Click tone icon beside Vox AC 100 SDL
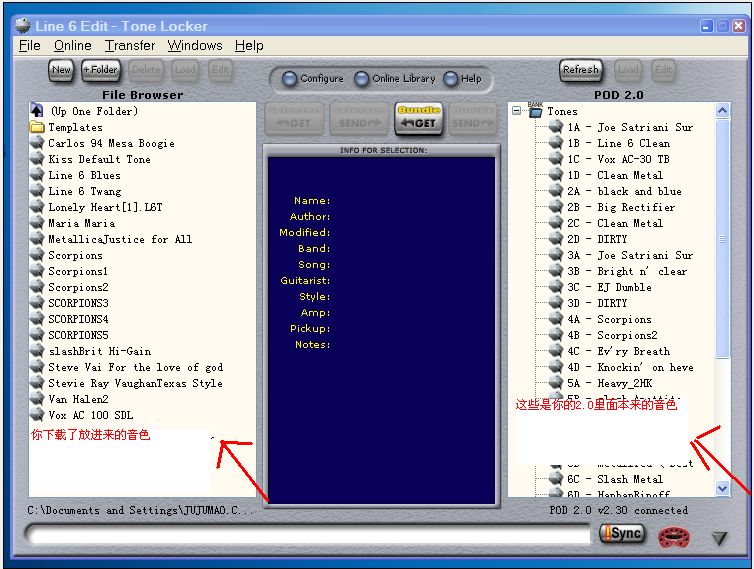This screenshot has height=569, width=754. [x=37, y=415]
